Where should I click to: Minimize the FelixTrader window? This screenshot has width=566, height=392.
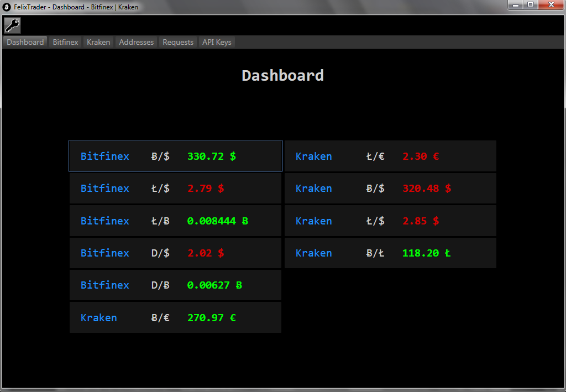coord(516,4)
